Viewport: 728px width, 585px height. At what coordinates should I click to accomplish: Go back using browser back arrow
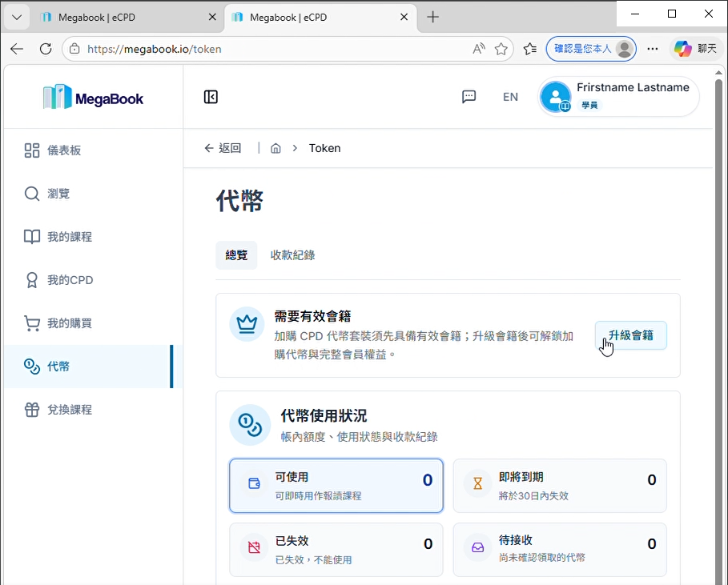pos(17,49)
